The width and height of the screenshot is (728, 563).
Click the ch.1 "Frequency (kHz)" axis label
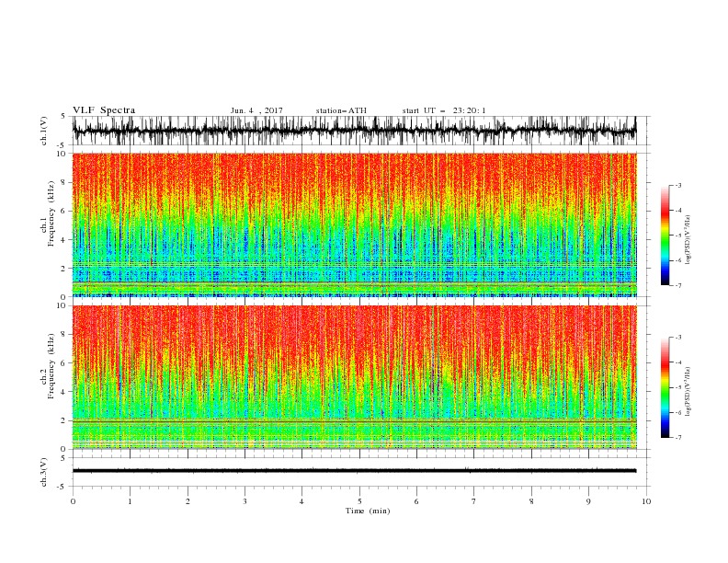51,213
